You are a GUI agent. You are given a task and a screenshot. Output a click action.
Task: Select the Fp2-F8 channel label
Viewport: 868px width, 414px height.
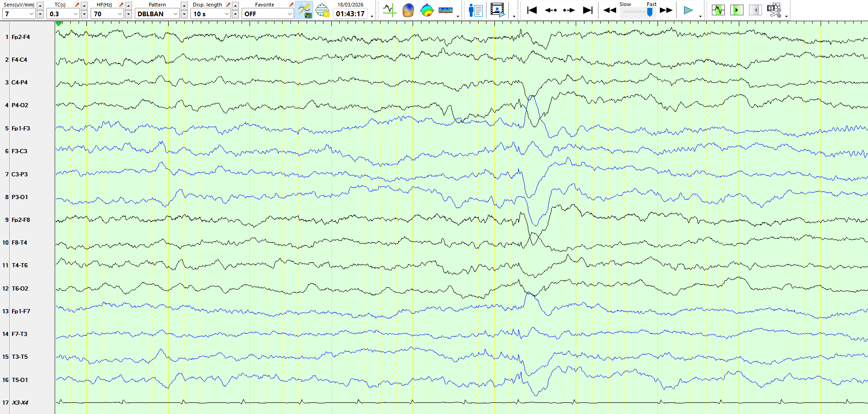point(20,220)
